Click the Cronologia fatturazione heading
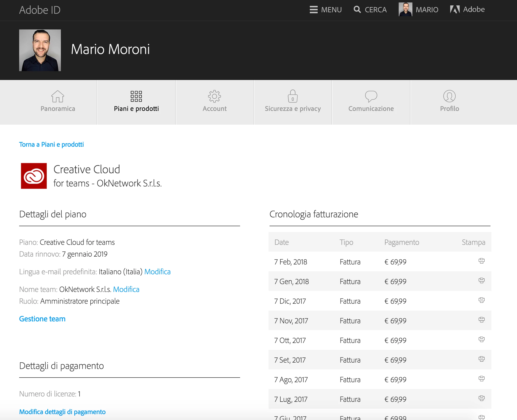The image size is (517, 420). point(314,214)
